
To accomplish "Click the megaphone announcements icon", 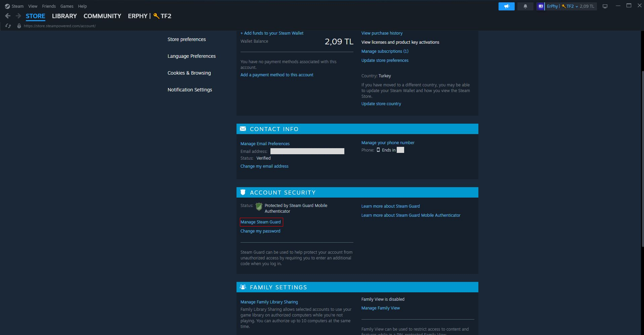I will 506,6.
